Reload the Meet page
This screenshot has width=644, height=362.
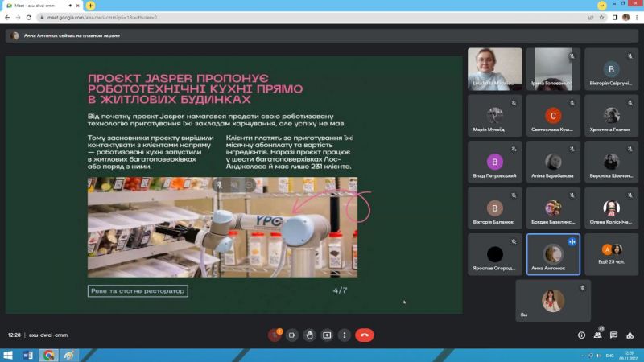coord(29,18)
